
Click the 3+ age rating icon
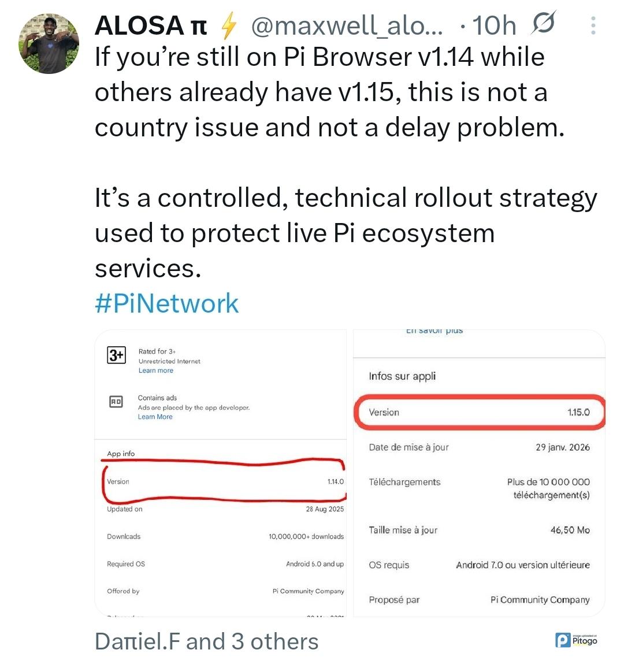tap(117, 355)
